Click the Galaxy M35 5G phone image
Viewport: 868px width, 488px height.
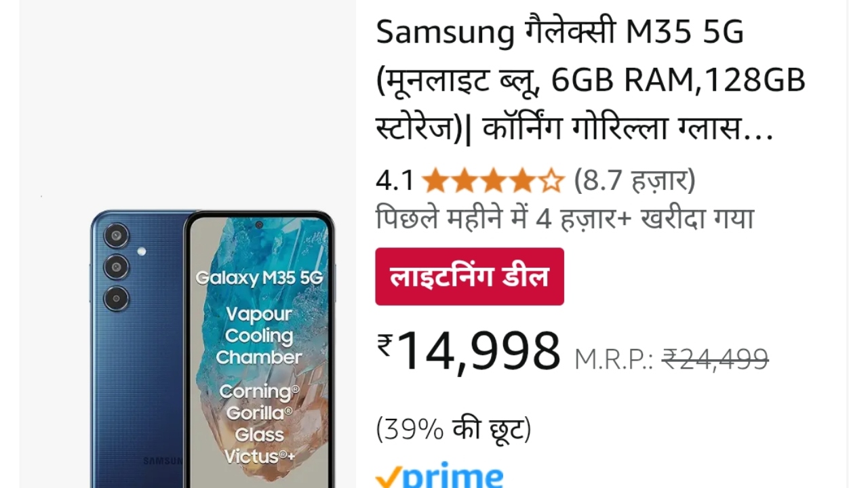[x=212, y=348]
